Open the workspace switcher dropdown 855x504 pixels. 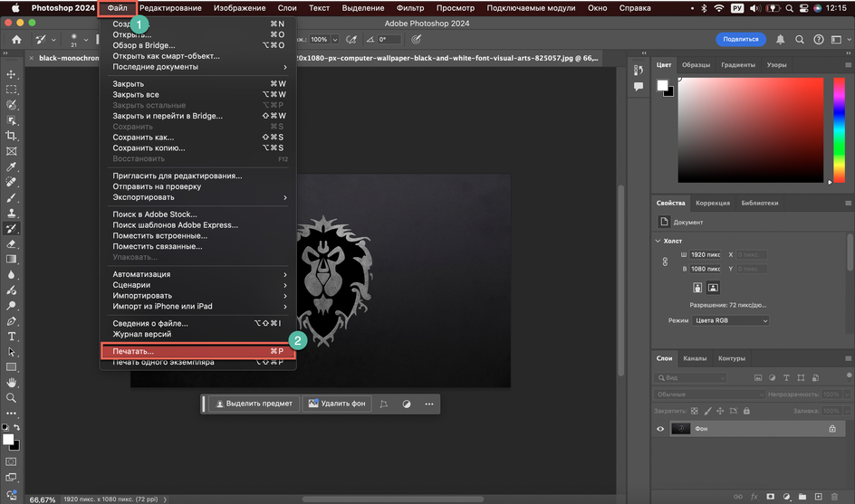pyautogui.click(x=841, y=39)
